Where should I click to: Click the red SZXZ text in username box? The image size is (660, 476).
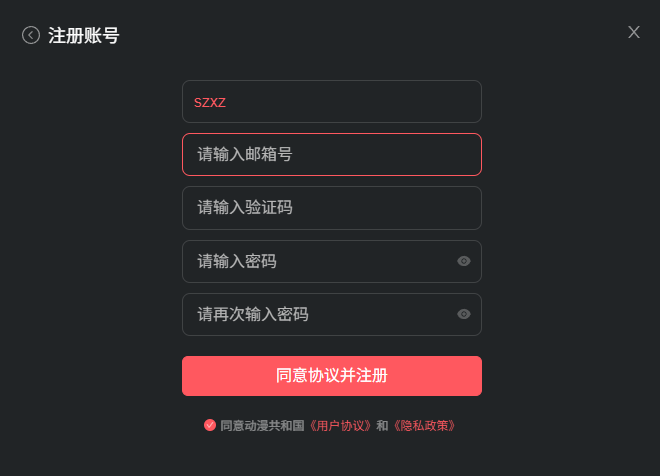(210, 102)
